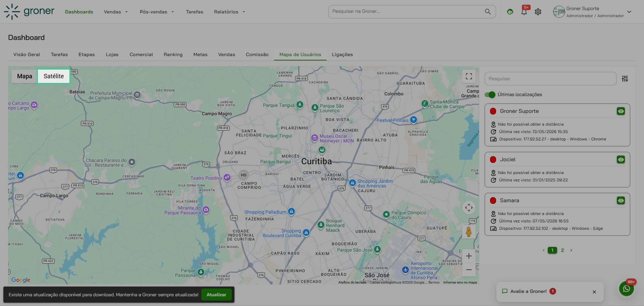Open the user list filter sliders icon
This screenshot has height=306, width=644.
[x=625, y=79]
